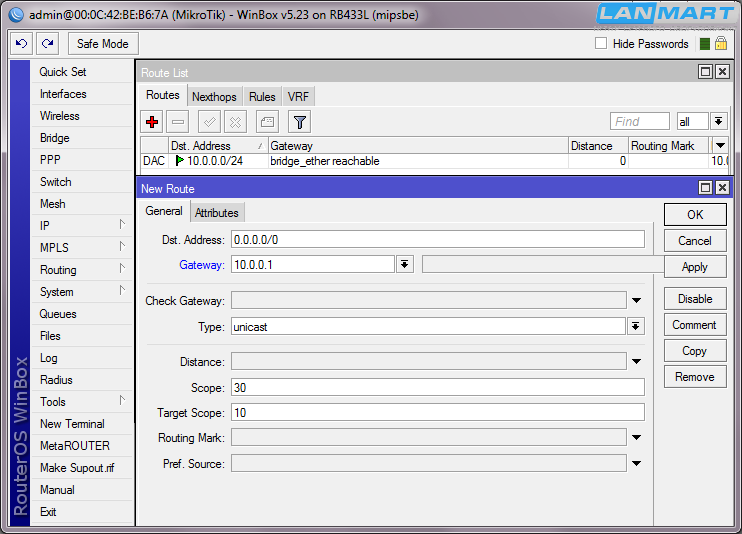Click the padlock icon in top bar
Screen dimensions: 742x534
click(721, 44)
